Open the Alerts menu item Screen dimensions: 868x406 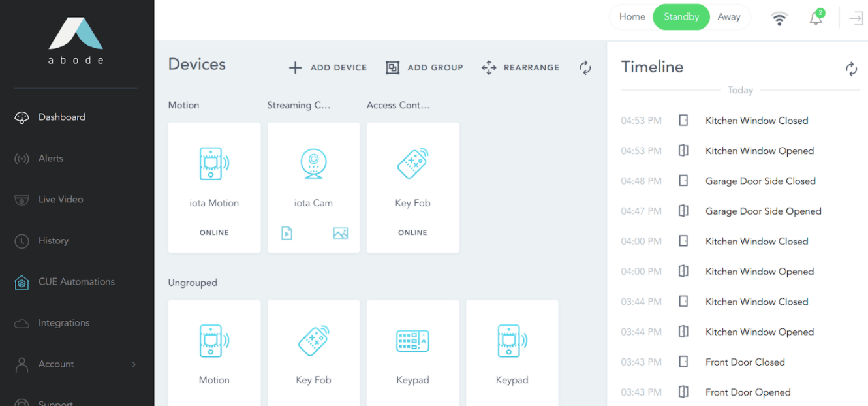(x=51, y=159)
